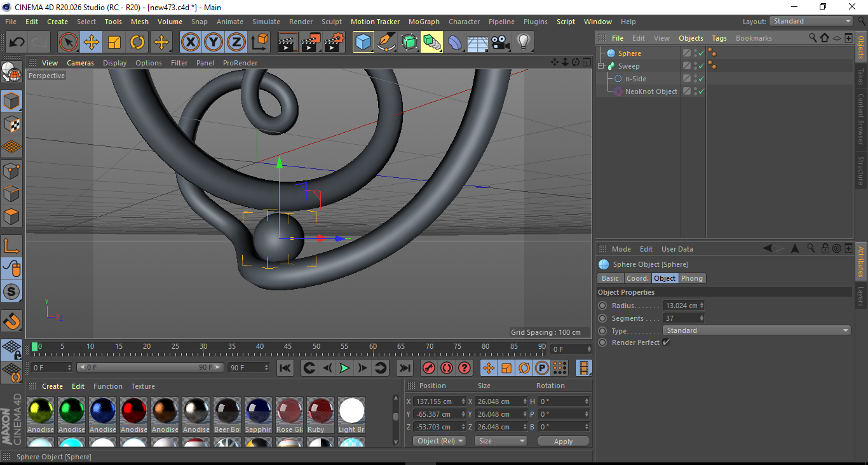Switch to the Basic tab

click(x=610, y=278)
